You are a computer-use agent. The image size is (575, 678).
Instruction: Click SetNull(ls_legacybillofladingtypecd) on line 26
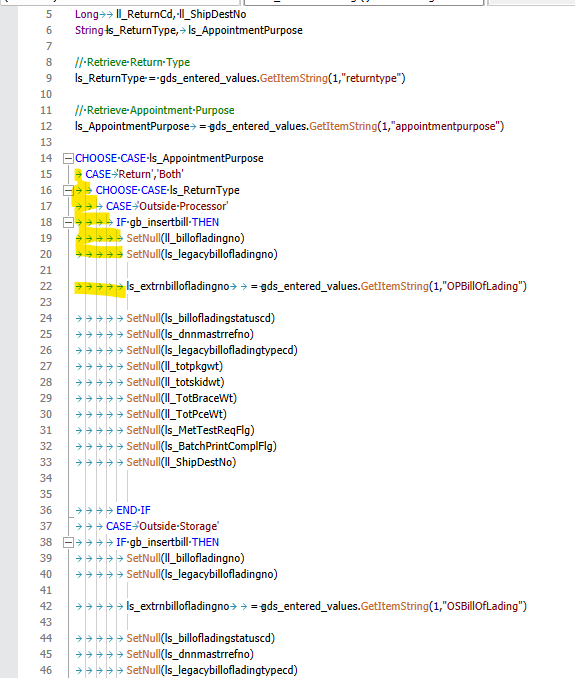click(x=212, y=350)
